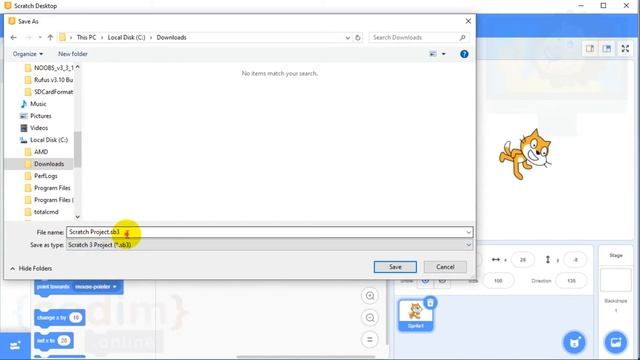Select Pictures in navigation pane
The height and width of the screenshot is (360, 640).
[x=36, y=116]
